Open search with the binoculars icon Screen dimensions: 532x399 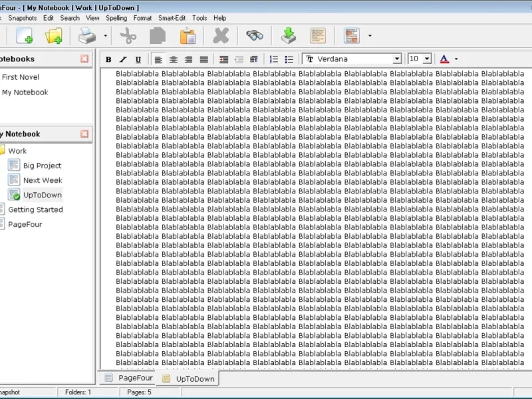click(255, 36)
